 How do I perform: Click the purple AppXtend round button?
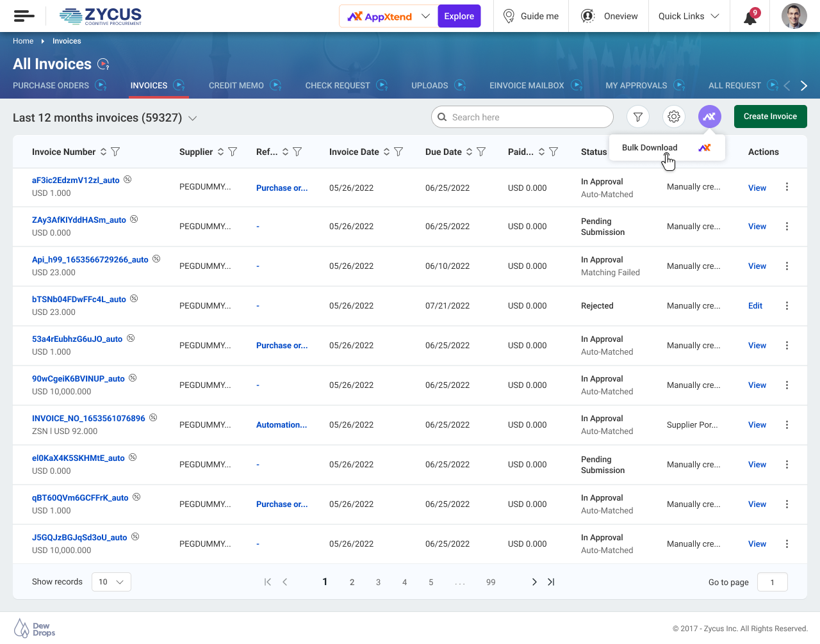tap(709, 117)
